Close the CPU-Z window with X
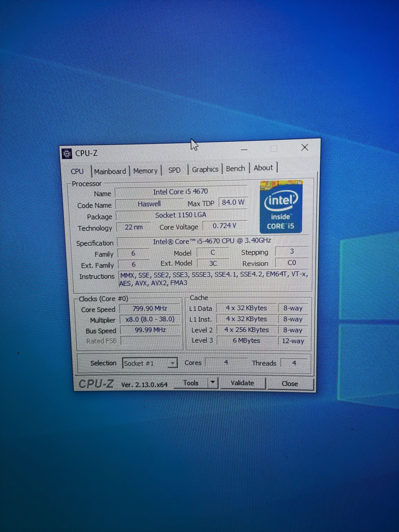 (x=305, y=147)
